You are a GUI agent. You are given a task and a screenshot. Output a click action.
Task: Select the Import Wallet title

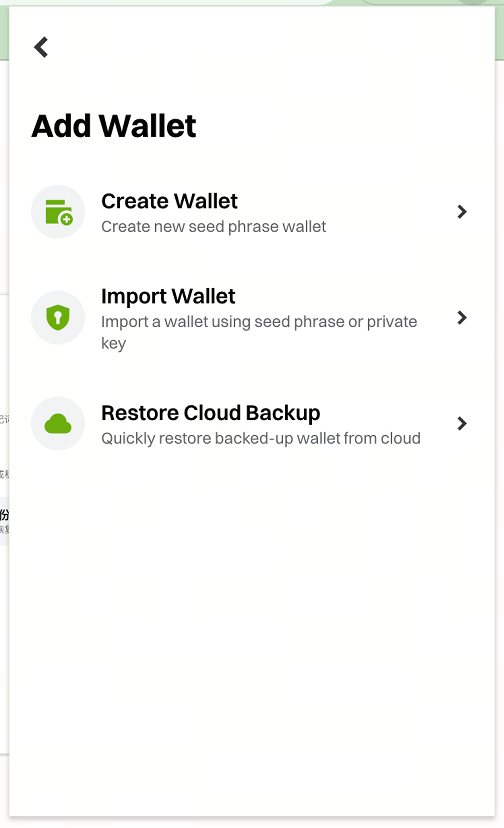[x=168, y=296]
